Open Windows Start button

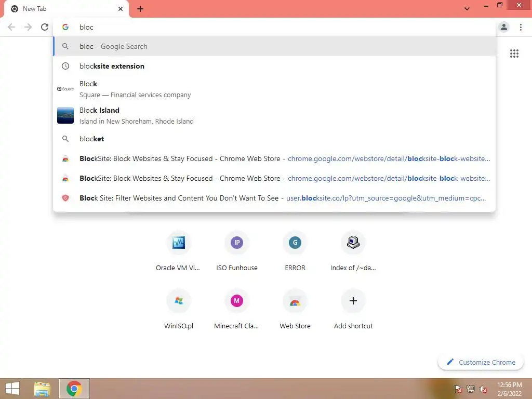12,389
